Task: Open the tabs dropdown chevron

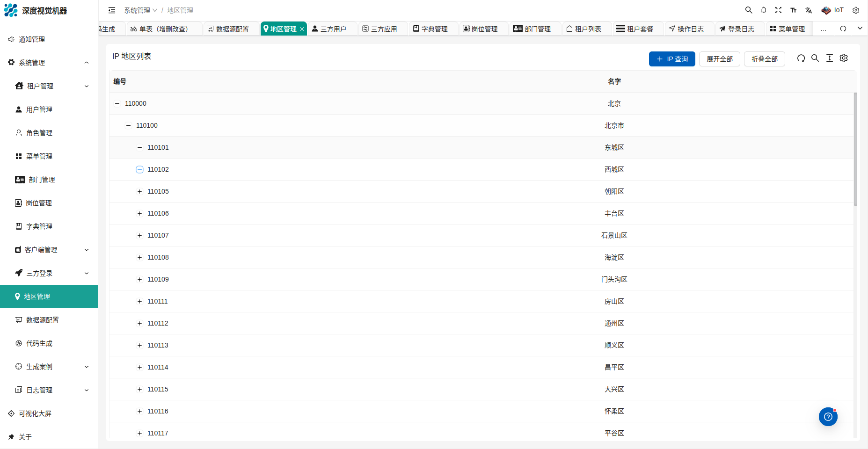Action: coord(860,29)
